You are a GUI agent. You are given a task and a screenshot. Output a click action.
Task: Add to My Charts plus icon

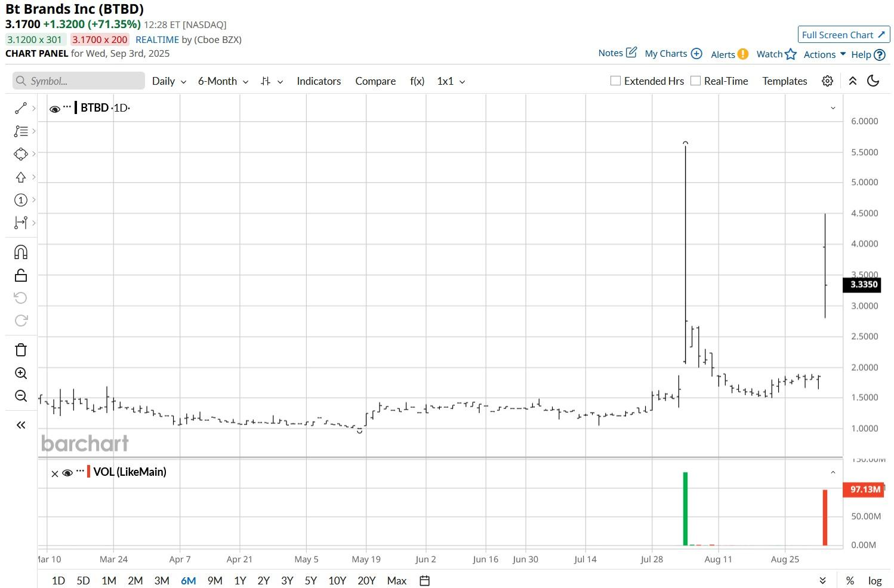(x=696, y=53)
